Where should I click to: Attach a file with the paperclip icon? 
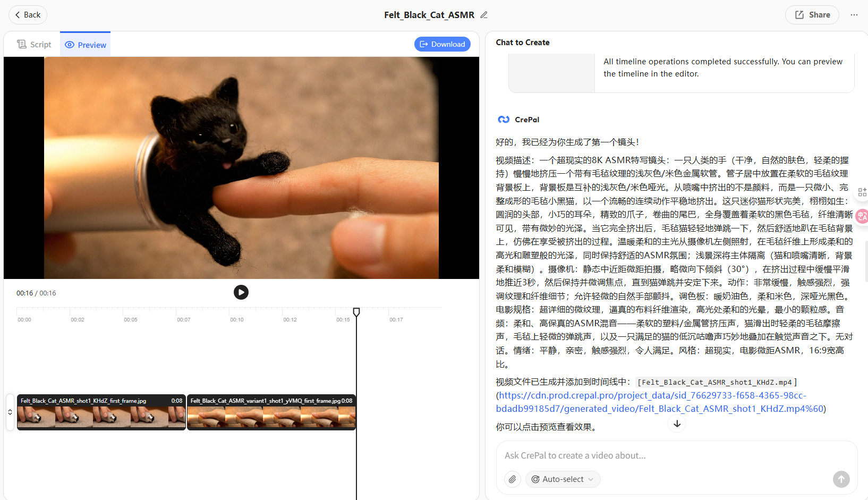pos(512,479)
